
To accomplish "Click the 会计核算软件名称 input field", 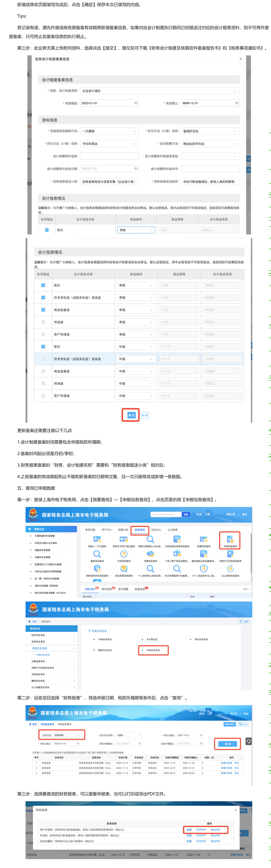I will 109,156.
